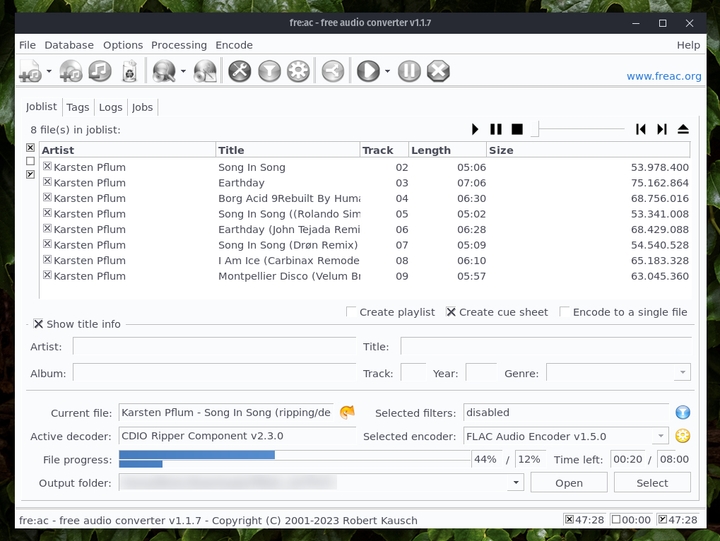Switch to the Tags tab

pos(78,107)
